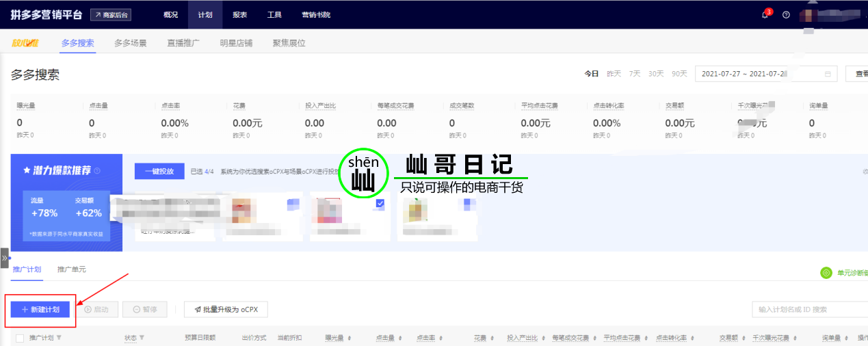Viewport: 868px width, 346px height.
Task: Go to 商家后台 link
Action: [x=111, y=14]
